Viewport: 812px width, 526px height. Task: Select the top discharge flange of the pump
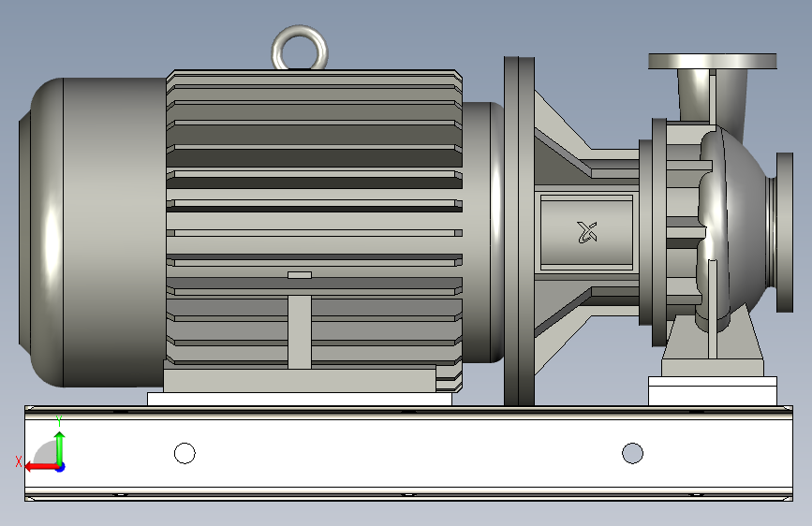713,61
